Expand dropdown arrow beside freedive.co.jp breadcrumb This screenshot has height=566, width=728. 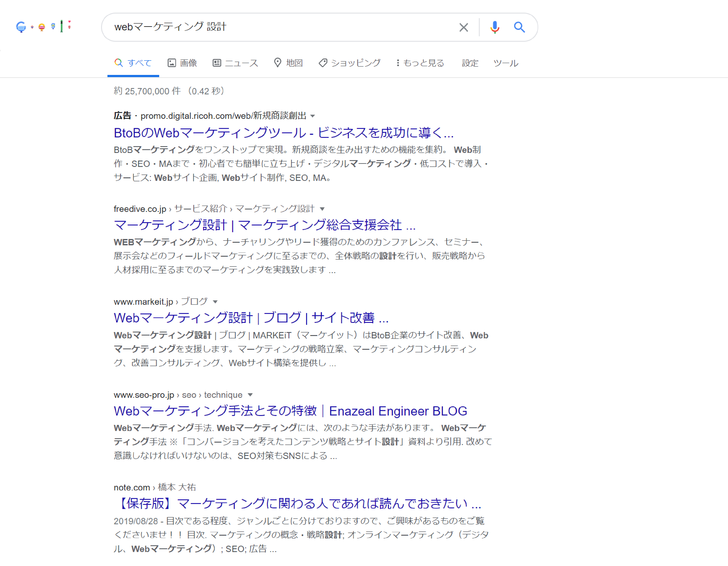[322, 209]
